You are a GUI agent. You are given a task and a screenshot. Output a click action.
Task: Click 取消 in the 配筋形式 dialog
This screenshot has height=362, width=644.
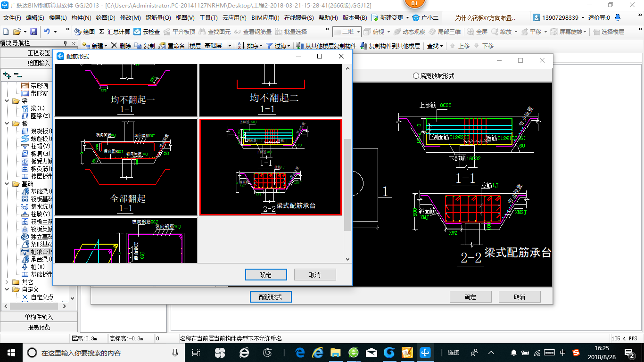[x=315, y=275]
